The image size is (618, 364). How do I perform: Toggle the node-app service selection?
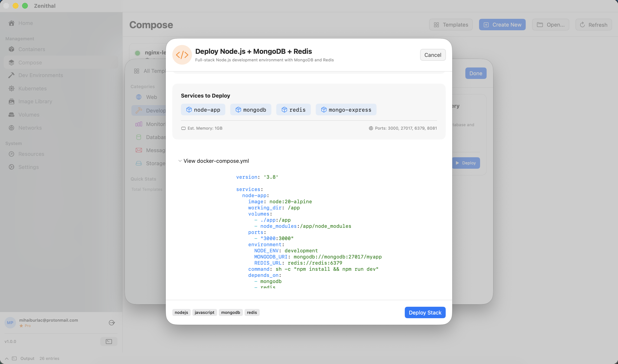pyautogui.click(x=203, y=110)
